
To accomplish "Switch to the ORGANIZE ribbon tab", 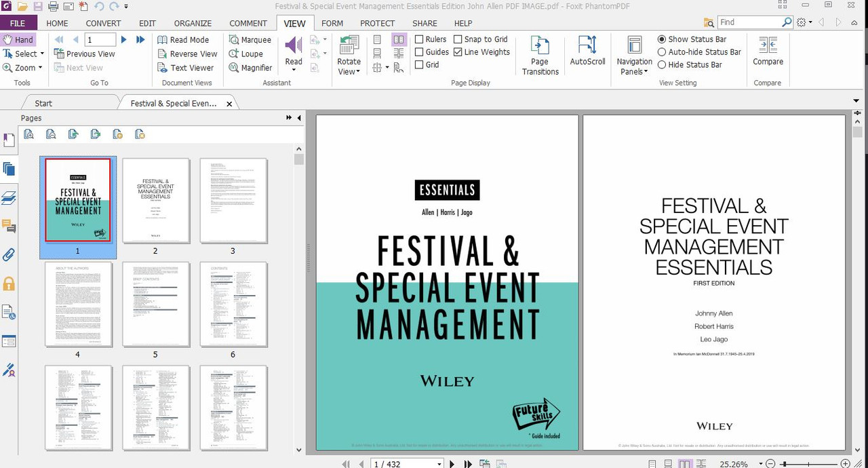I will 193,23.
